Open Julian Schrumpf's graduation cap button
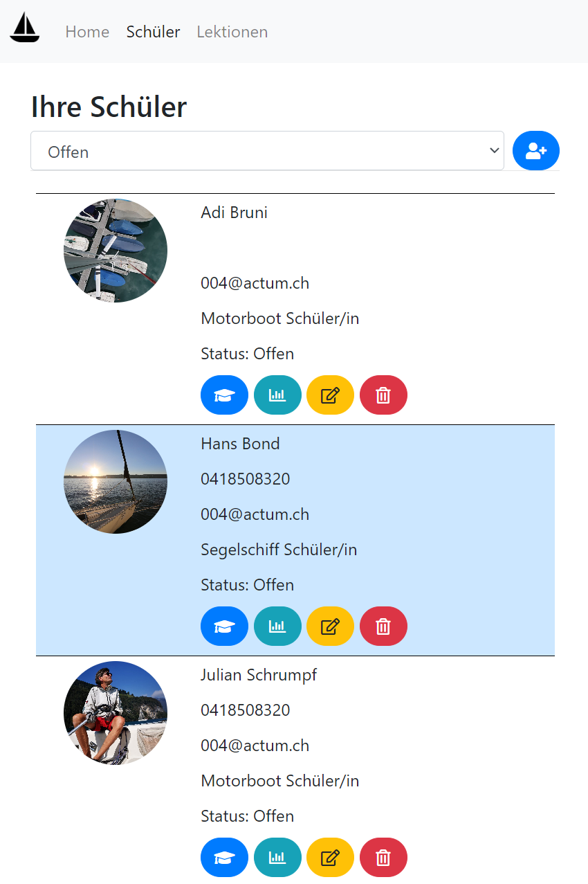The height and width of the screenshot is (884, 588). point(224,858)
